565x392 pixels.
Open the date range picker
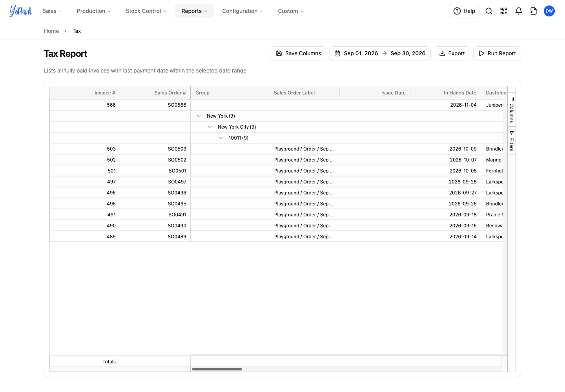click(380, 53)
